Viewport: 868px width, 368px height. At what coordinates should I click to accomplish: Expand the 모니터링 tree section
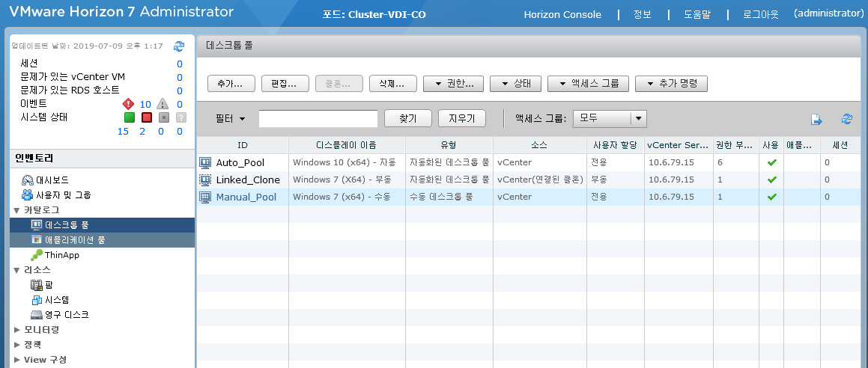[16, 330]
